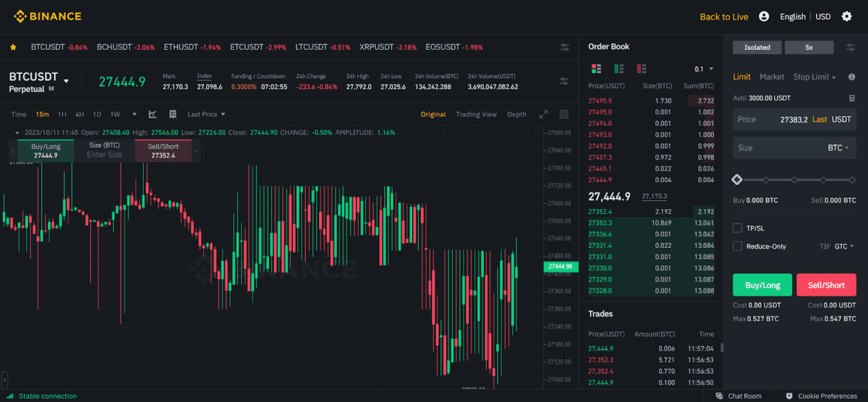This screenshot has height=402, width=868.
Task: Open chart layout grid icon
Action: 564,114
